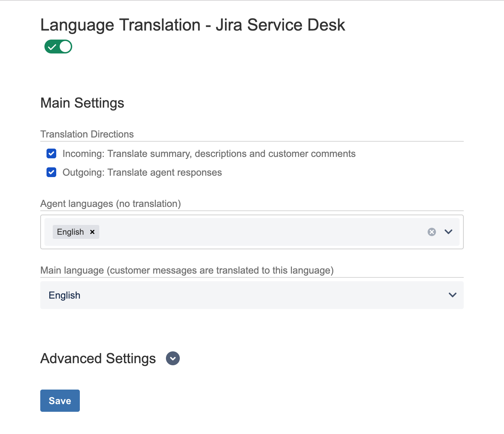Click the Incoming translate summary label text
The height and width of the screenshot is (434, 504).
209,153
